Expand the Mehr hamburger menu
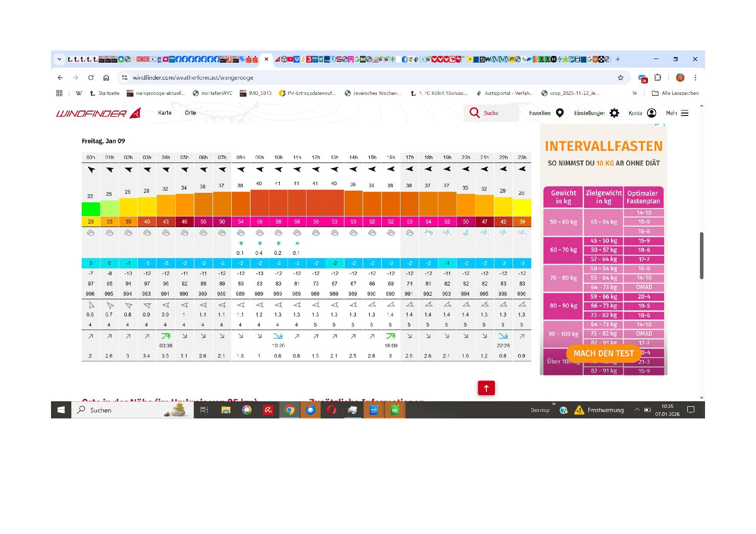This screenshot has height=534, width=756. pos(685,113)
